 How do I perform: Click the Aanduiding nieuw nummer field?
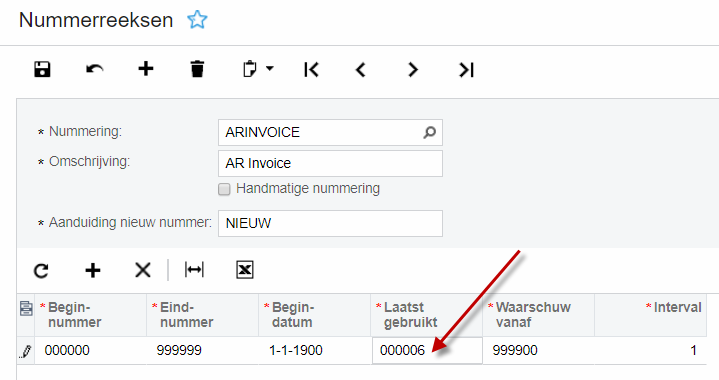coord(330,223)
